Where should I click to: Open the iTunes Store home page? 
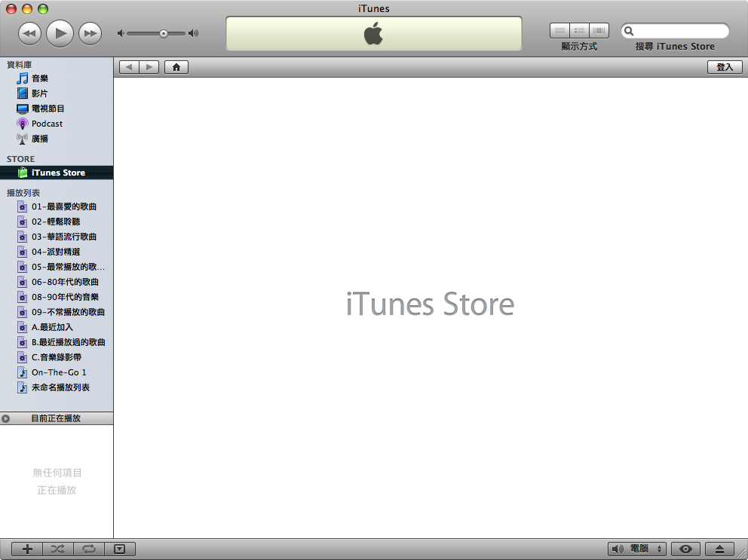click(176, 67)
